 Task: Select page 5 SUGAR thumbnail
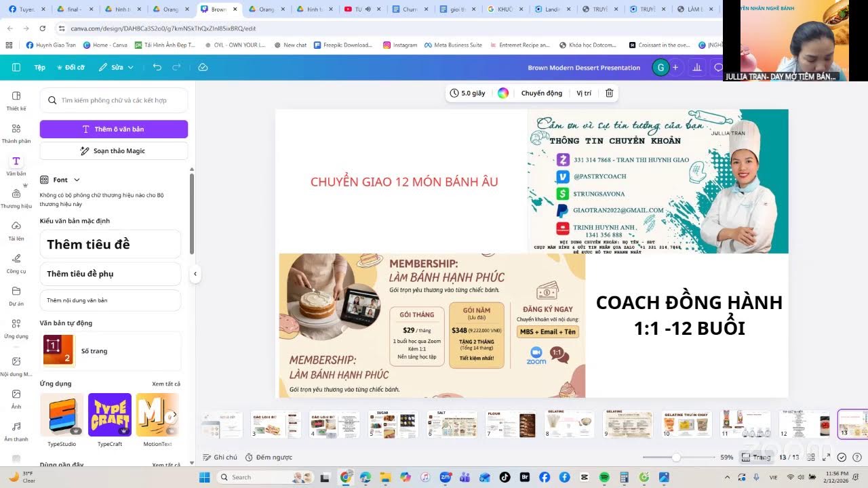coord(394,424)
